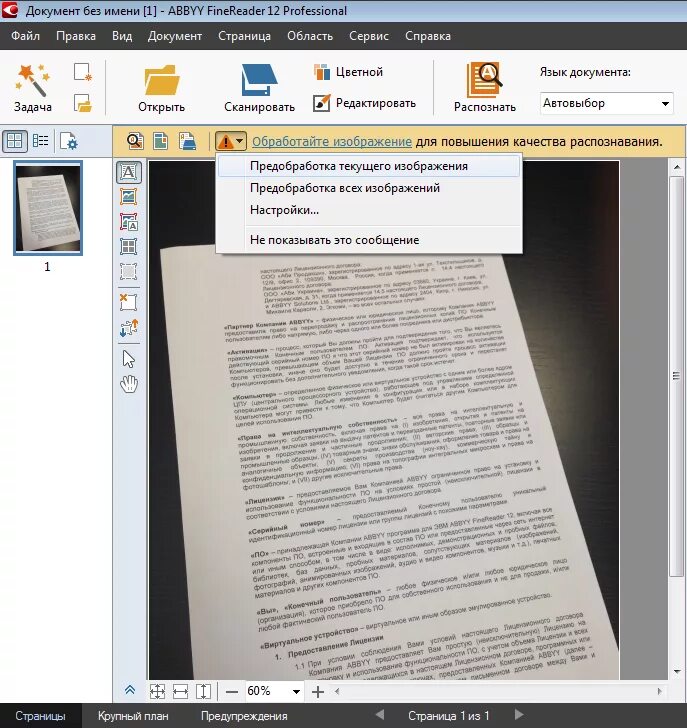
Task: Open the Страница menu
Action: pos(244,36)
